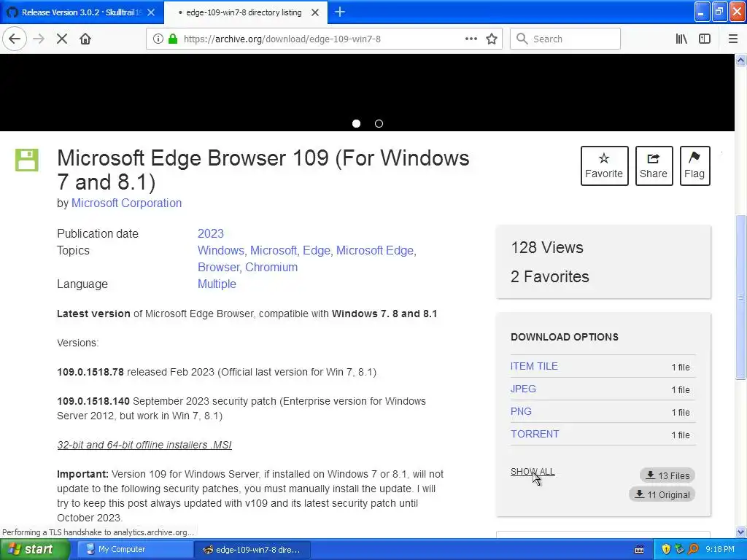
Task: Open the 2023 publication date link
Action: 211,234
